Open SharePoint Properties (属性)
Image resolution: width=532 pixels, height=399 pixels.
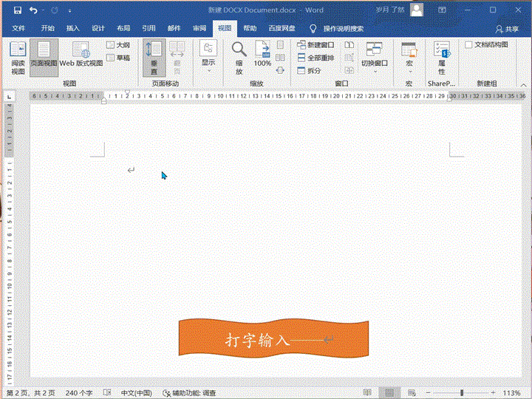[441, 57]
